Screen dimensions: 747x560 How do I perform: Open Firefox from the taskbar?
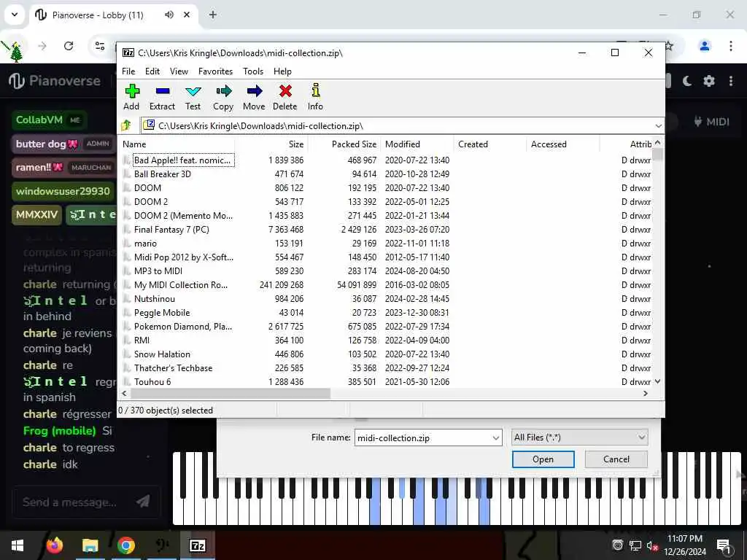pyautogui.click(x=54, y=545)
